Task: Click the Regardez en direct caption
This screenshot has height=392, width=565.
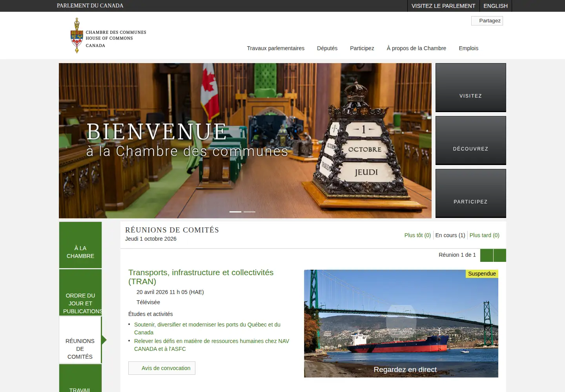Action: pos(405,370)
